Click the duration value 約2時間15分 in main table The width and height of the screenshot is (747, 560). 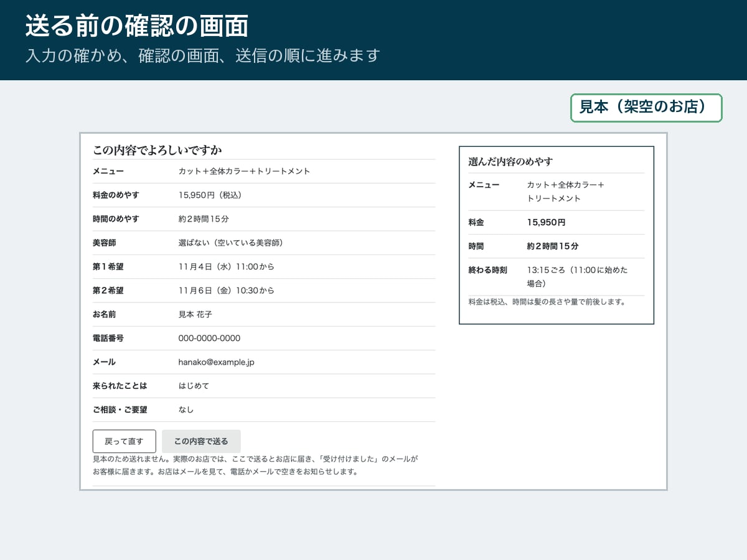coord(204,219)
